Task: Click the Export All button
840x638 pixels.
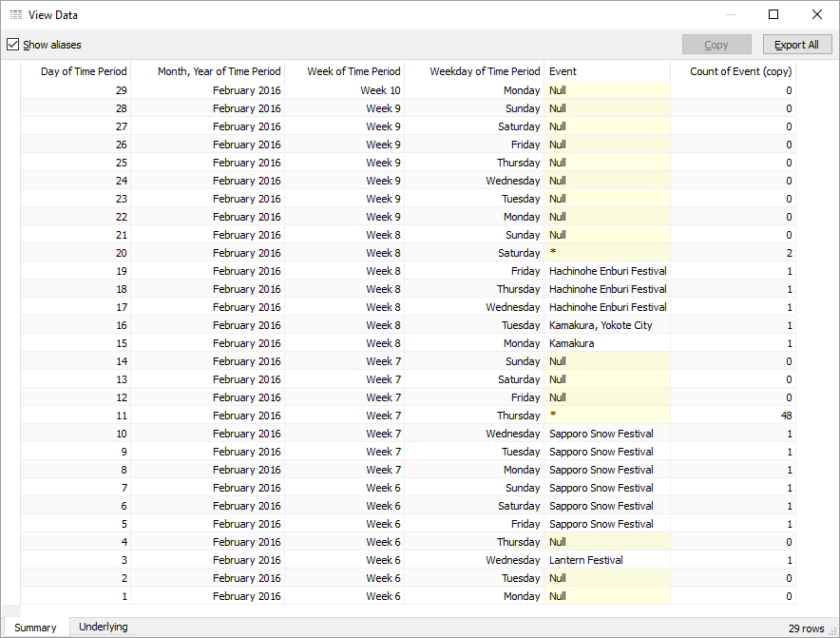Action: [x=795, y=45]
